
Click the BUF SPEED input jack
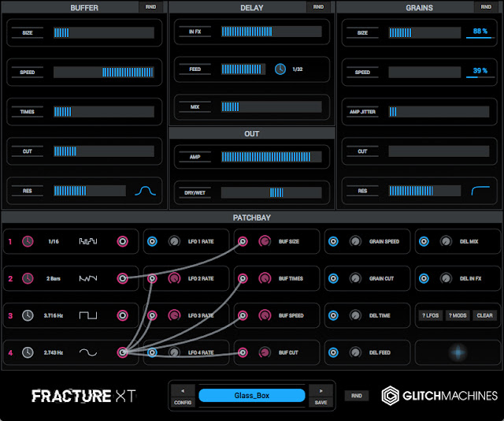click(x=243, y=315)
